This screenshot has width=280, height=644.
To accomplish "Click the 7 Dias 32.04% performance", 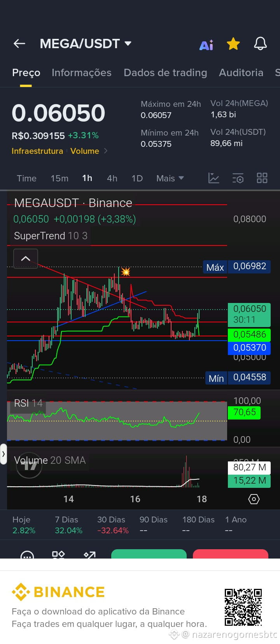I will coord(68,525).
